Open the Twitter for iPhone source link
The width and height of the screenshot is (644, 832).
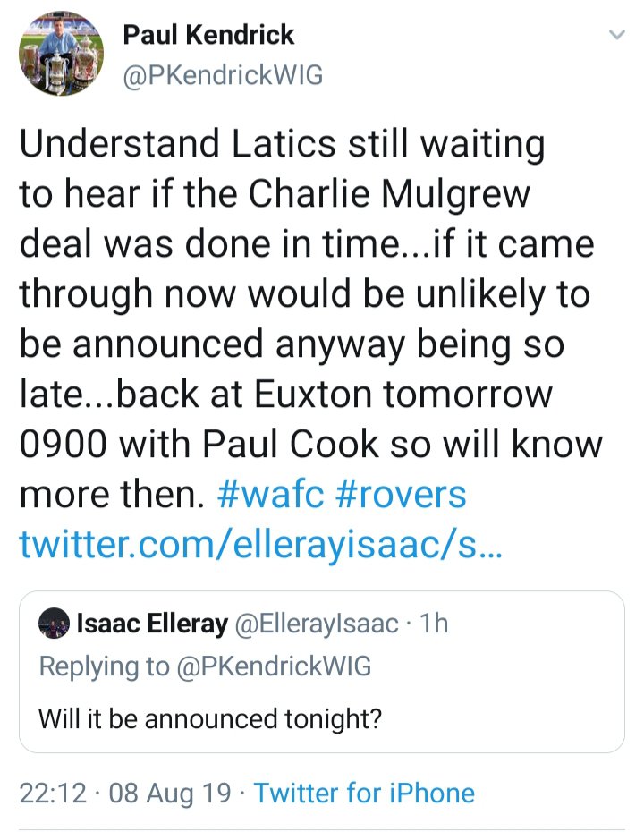pos(364,793)
